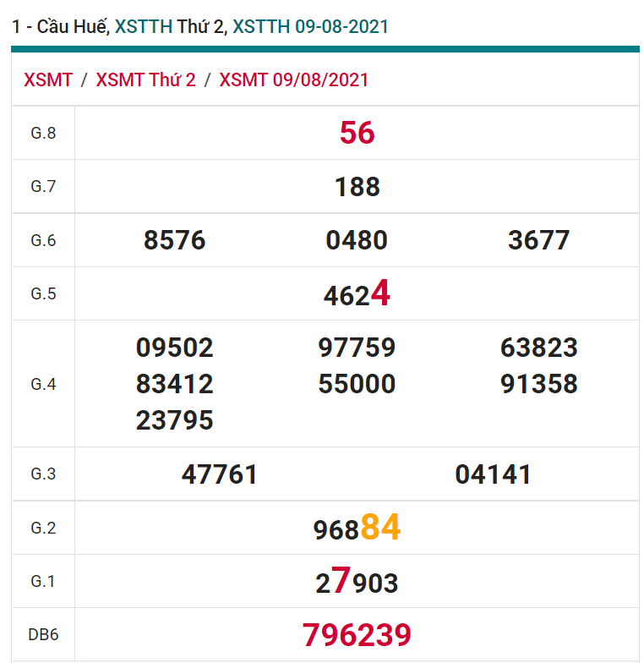Click G.4 number 09502
Screen dimensions: 644x663
(x=175, y=348)
